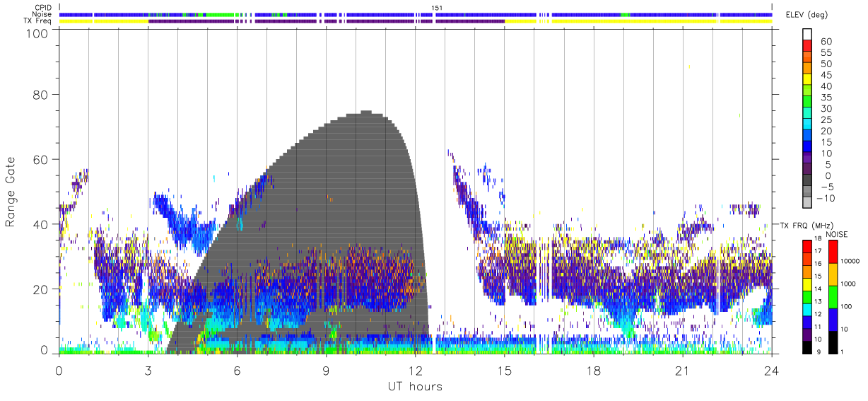The height and width of the screenshot is (401, 868).
Task: Select the green 35 degree elevation swatch
Action: (x=807, y=102)
